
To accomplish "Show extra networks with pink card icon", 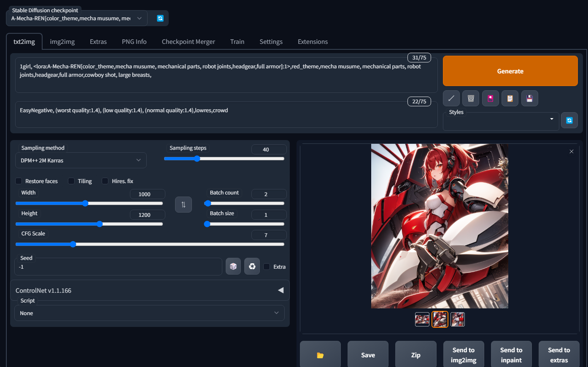I will [490, 98].
